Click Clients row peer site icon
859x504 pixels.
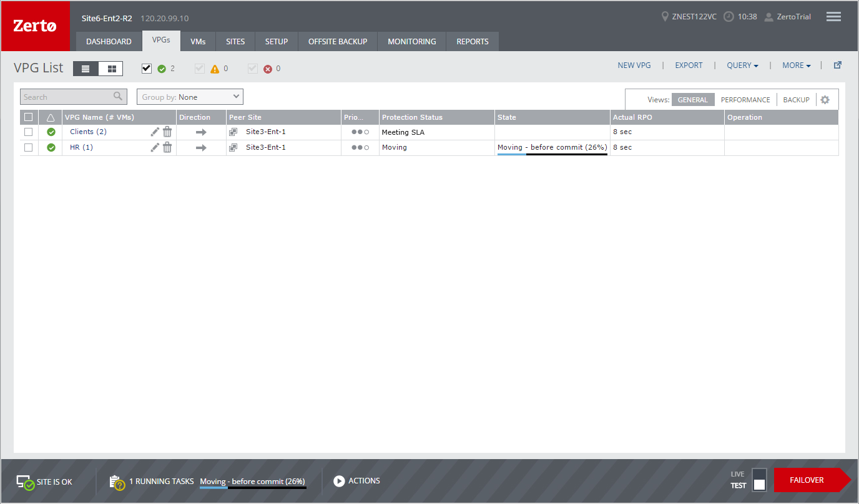[x=233, y=132]
